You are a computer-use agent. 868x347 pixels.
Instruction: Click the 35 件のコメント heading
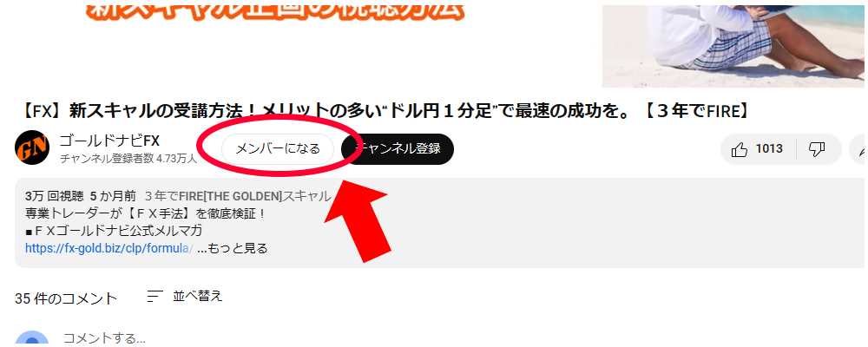tap(66, 298)
